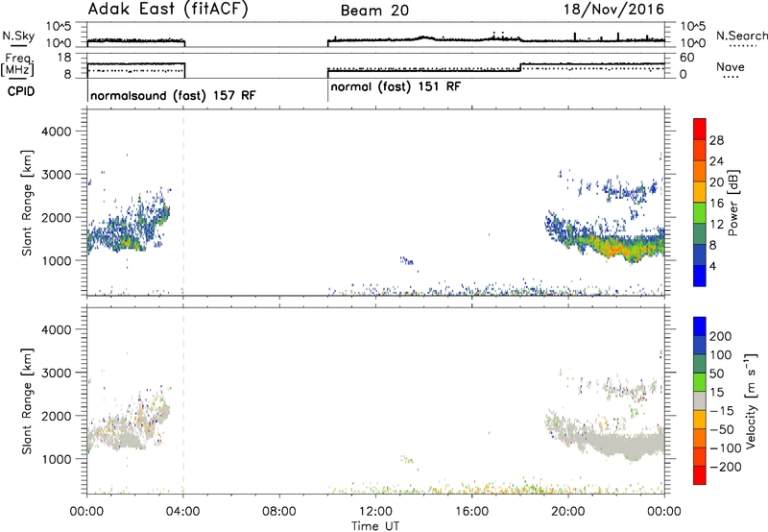Click 'Slant Range [km]' label of velocity panel

tap(27, 401)
